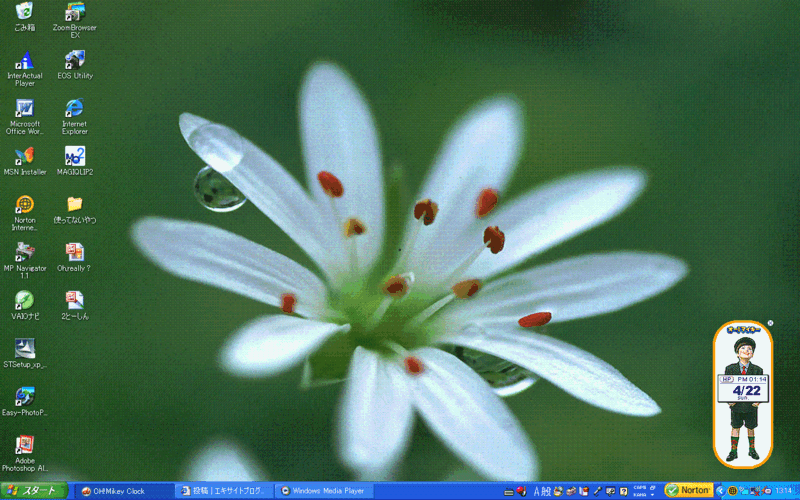Click the system clock showing 13:14
The image size is (800, 500).
point(783,491)
